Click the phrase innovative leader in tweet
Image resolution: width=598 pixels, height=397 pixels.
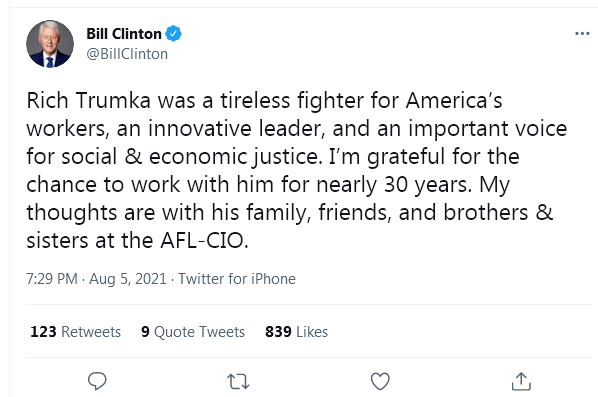click(234, 129)
